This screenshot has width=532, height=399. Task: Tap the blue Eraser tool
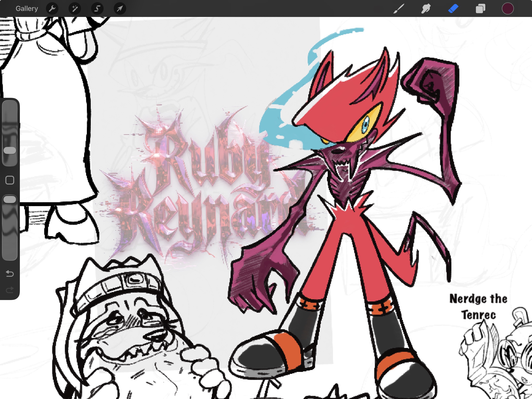[x=453, y=9]
